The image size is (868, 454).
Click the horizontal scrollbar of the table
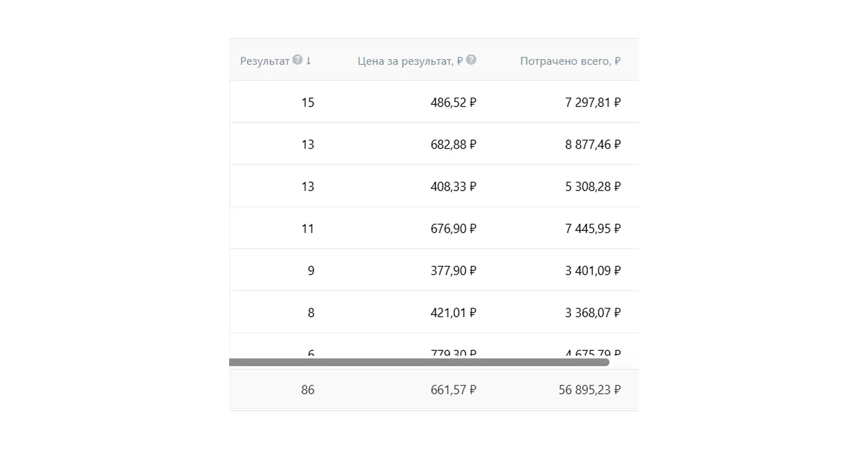pyautogui.click(x=419, y=363)
